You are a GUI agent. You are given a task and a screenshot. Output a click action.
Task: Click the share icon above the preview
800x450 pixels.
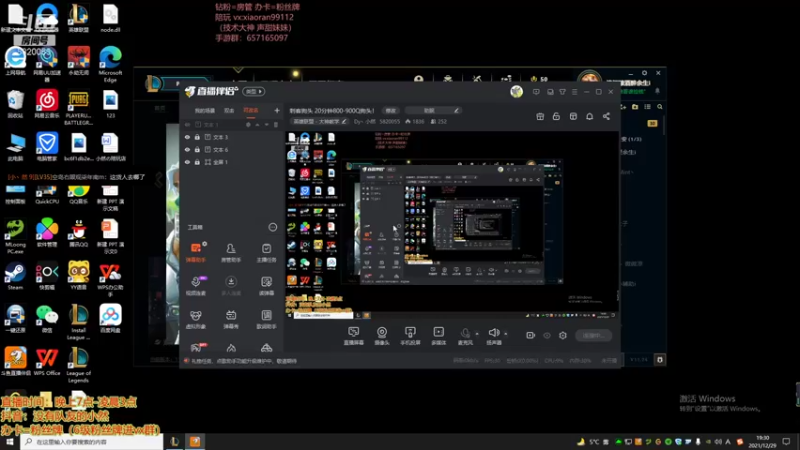point(606,116)
